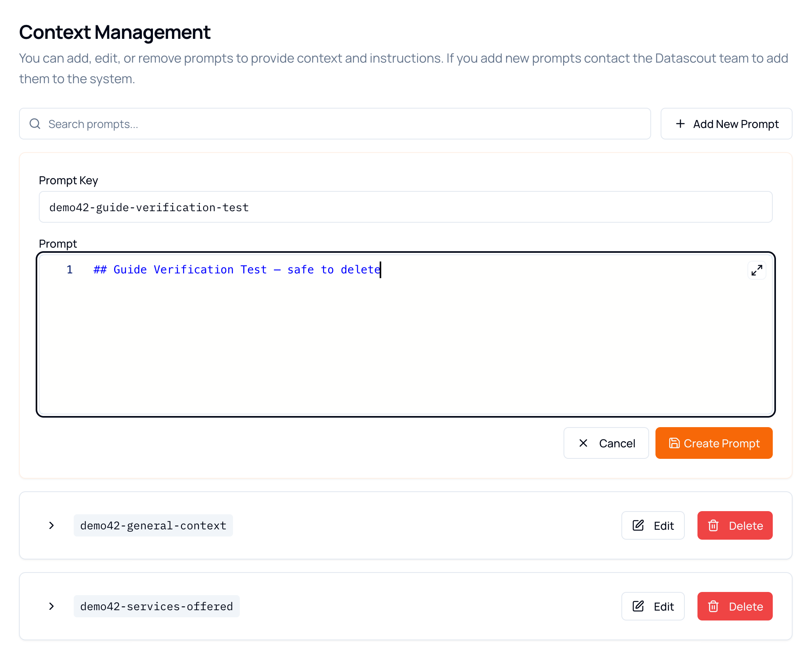Viewport: 812px width, 672px height.
Task: Edit the demo42-services-offered prompt
Action: click(653, 606)
